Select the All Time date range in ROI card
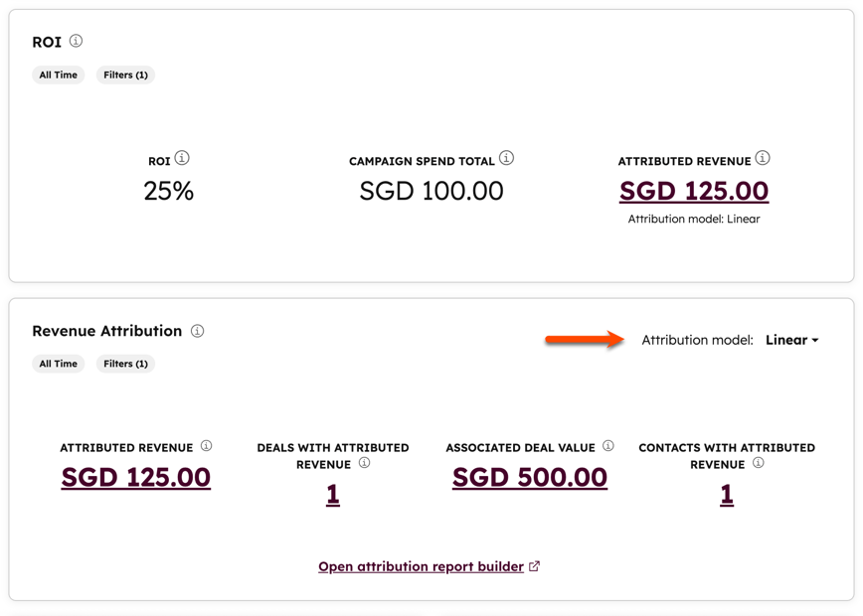This screenshot has height=616, width=863. 58,75
